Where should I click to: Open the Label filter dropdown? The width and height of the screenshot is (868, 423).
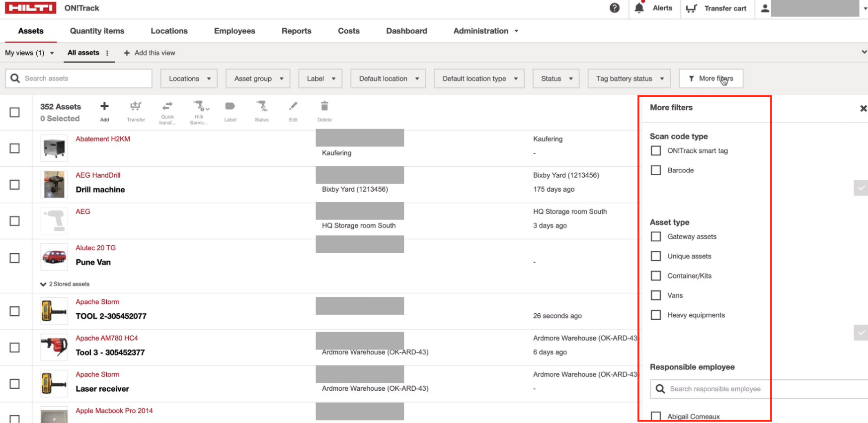(x=321, y=78)
